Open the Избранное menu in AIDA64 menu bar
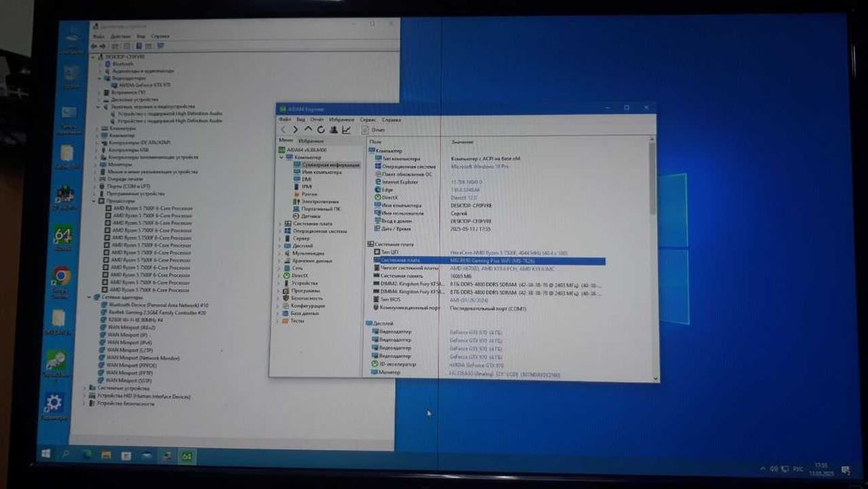Viewport: 868px width, 489px height. click(x=341, y=119)
